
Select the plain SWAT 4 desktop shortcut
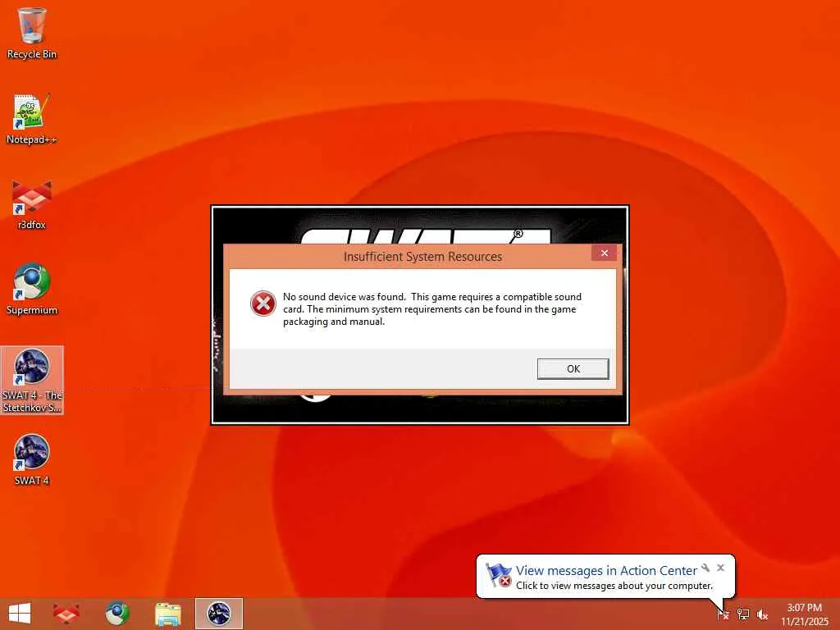(32, 459)
